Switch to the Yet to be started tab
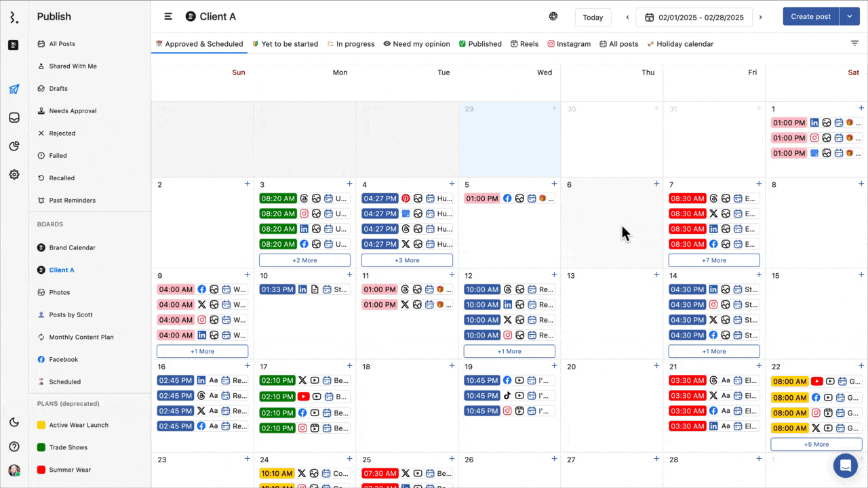 point(285,43)
